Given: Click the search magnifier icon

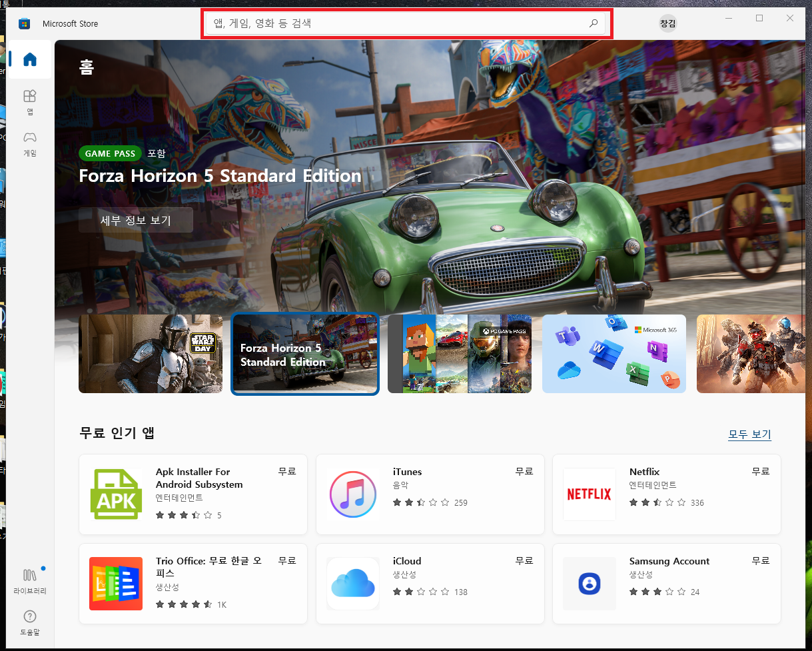Looking at the screenshot, I should point(594,23).
